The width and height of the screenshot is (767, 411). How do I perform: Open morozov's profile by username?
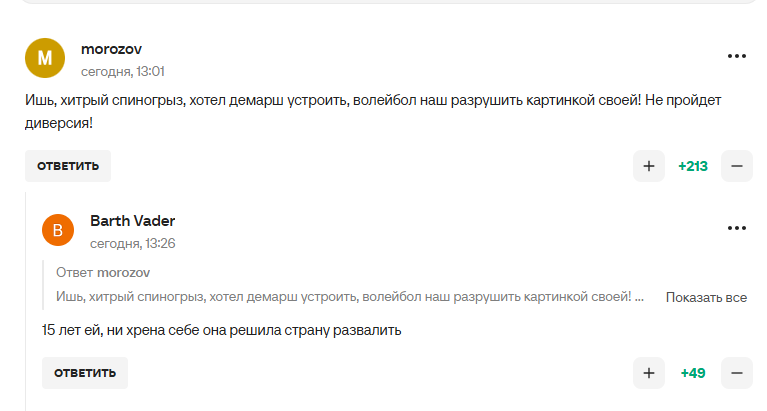[109, 49]
